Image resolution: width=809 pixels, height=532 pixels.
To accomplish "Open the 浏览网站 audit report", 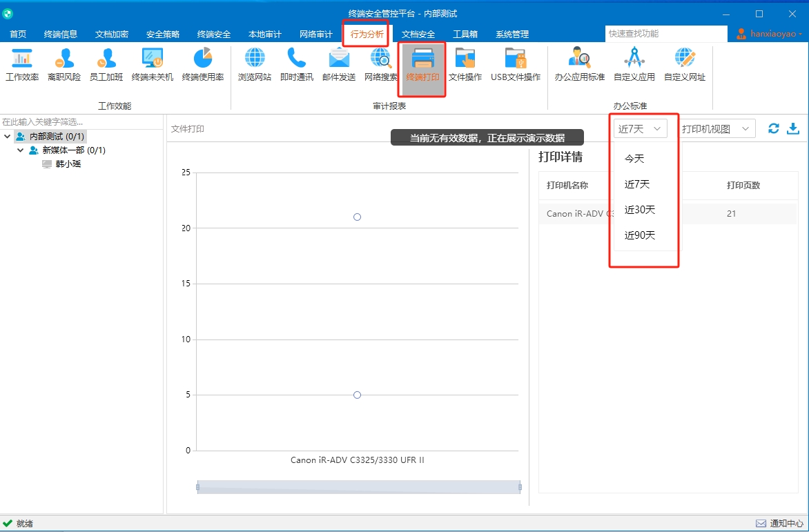I will 254,64.
